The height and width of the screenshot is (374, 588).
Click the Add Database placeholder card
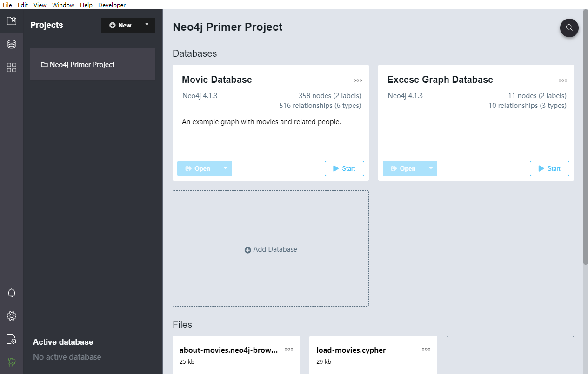coord(271,249)
